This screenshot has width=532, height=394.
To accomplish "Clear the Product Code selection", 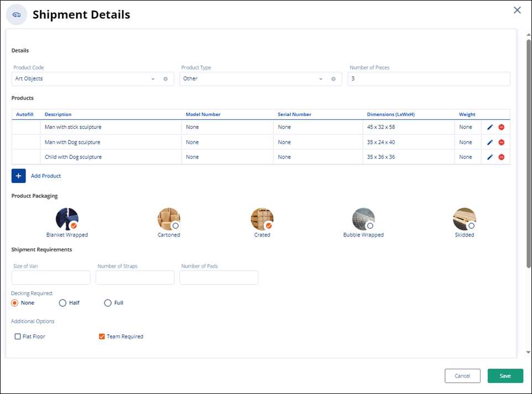I will click(165, 79).
